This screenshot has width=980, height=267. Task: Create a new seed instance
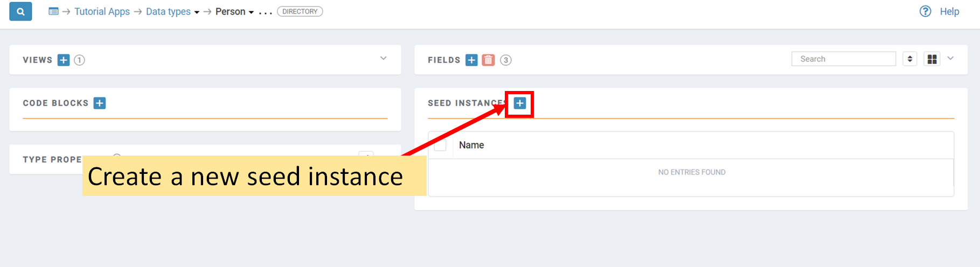click(x=520, y=103)
